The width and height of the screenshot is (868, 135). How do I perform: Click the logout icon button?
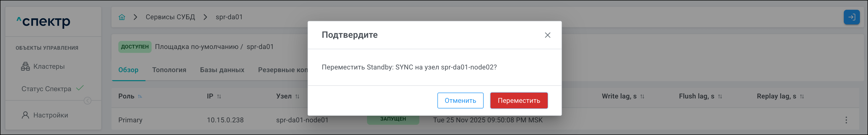(851, 17)
